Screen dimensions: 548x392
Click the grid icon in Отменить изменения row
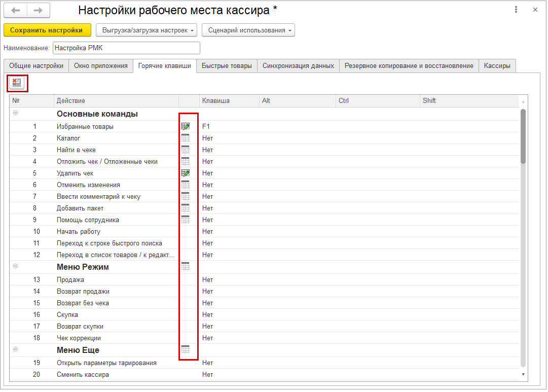(186, 185)
